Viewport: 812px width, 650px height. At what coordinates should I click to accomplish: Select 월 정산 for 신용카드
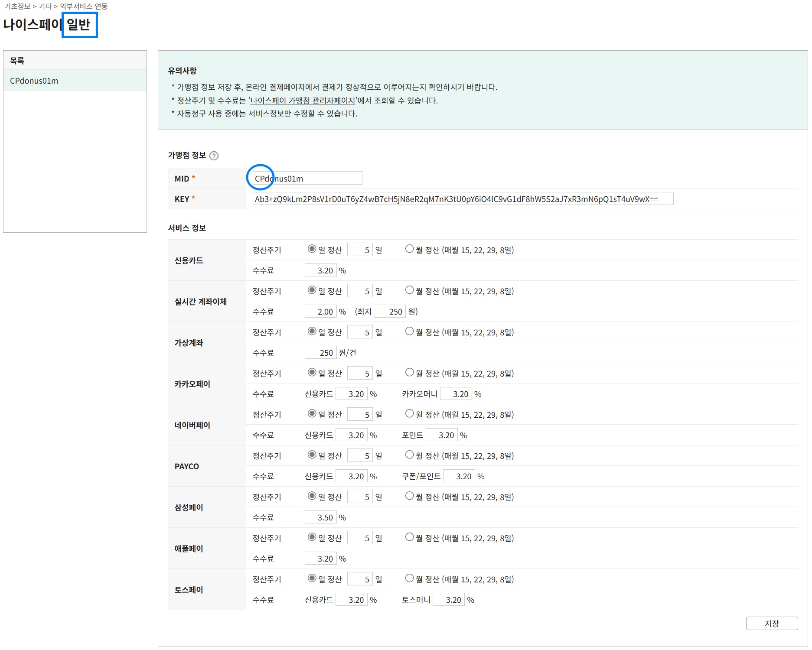[x=409, y=249]
